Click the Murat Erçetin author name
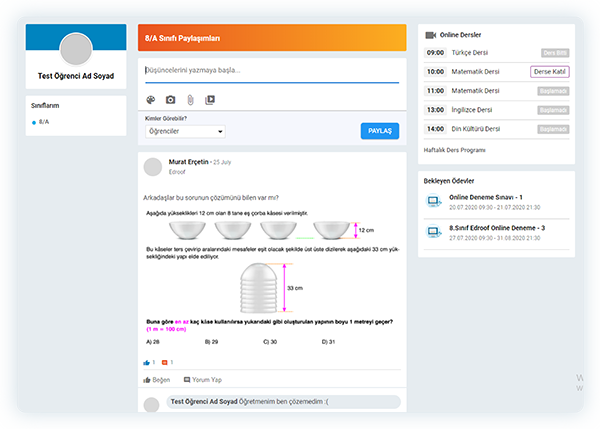Image resolution: width=600 pixels, height=429 pixels. pos(190,161)
